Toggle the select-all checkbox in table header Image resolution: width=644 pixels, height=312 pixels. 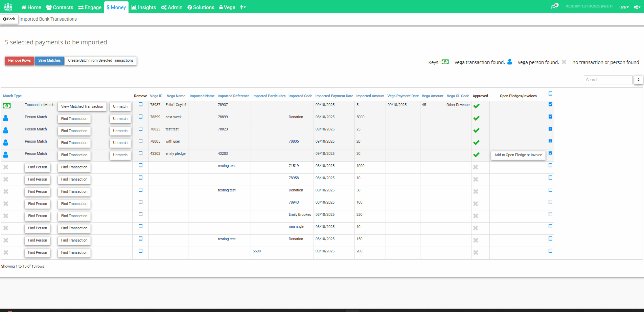(550, 93)
